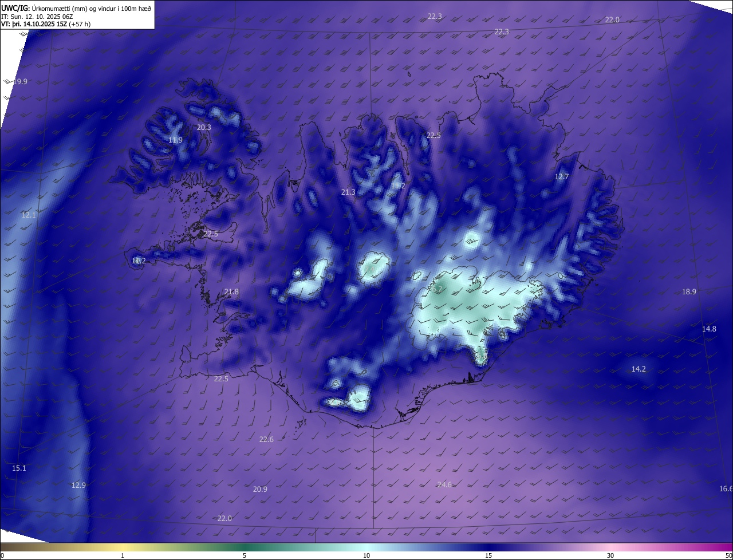This screenshot has height=560, width=733.
Task: Click the 22.6 value south of the coast
Action: tap(266, 439)
